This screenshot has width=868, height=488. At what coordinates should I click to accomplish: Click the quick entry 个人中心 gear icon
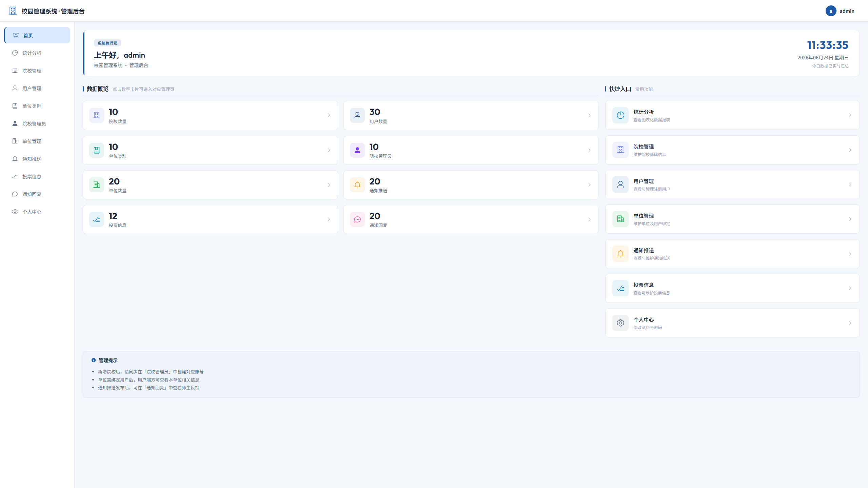point(620,323)
